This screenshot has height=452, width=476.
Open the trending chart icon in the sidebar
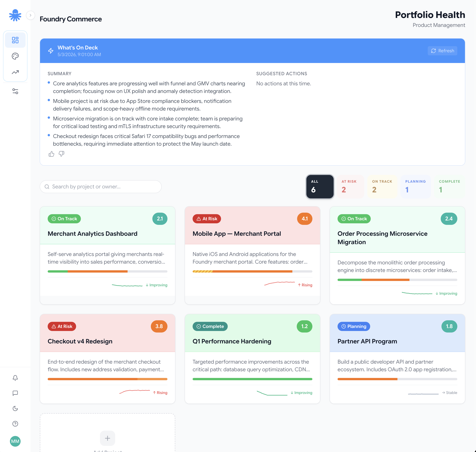pyautogui.click(x=15, y=72)
